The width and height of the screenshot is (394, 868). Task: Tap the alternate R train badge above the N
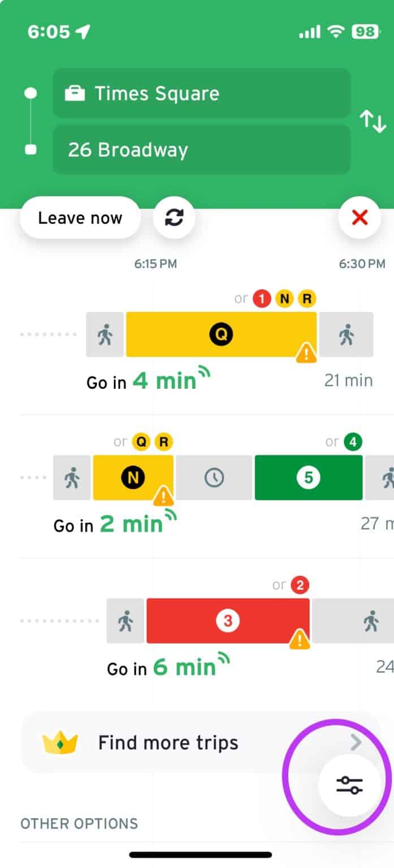163,442
